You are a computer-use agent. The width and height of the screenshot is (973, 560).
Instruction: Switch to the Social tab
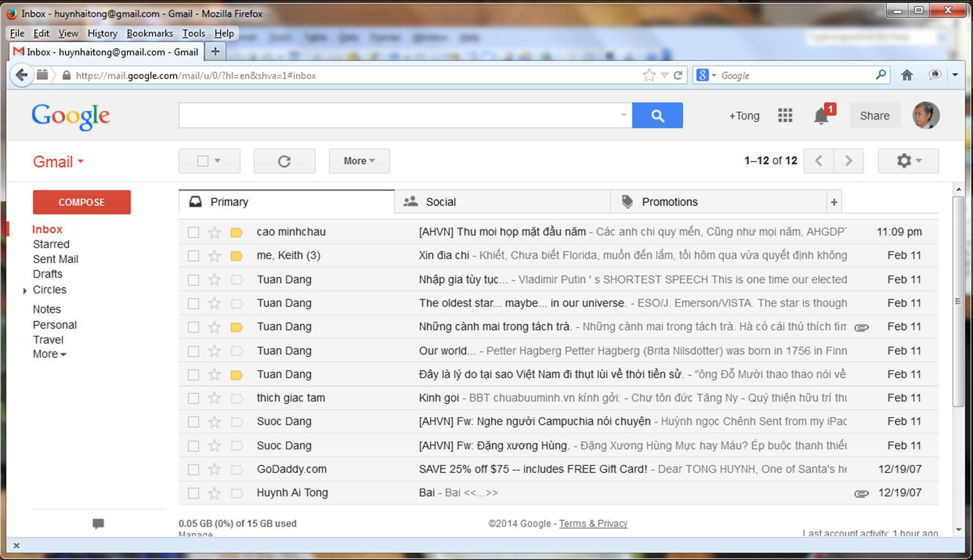[x=441, y=202]
